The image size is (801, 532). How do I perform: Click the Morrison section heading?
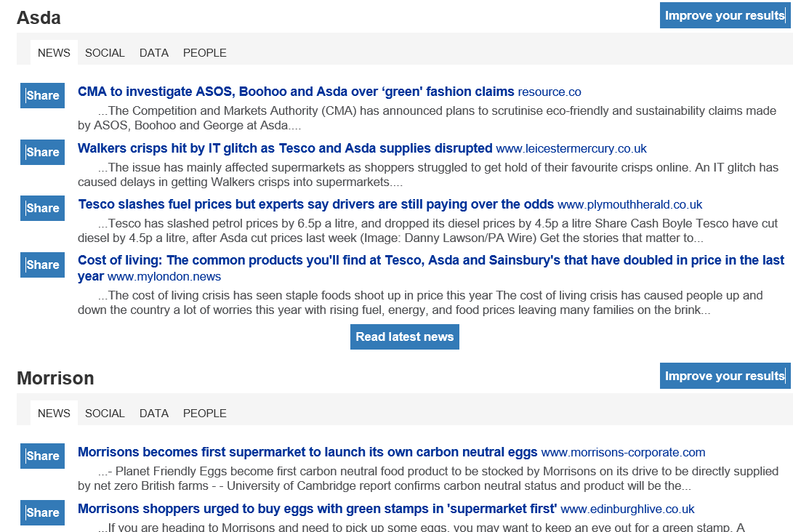point(56,379)
